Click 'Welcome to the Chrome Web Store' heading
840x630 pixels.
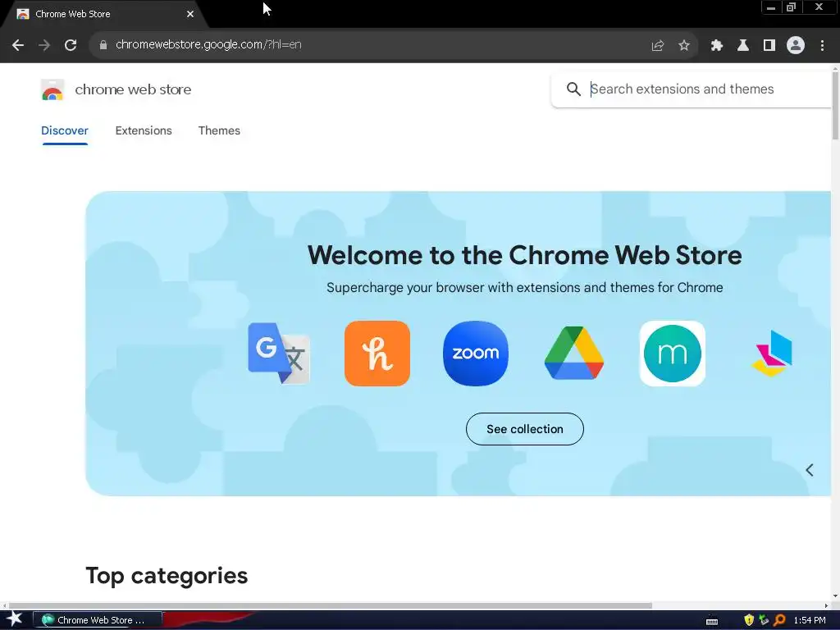524,255
